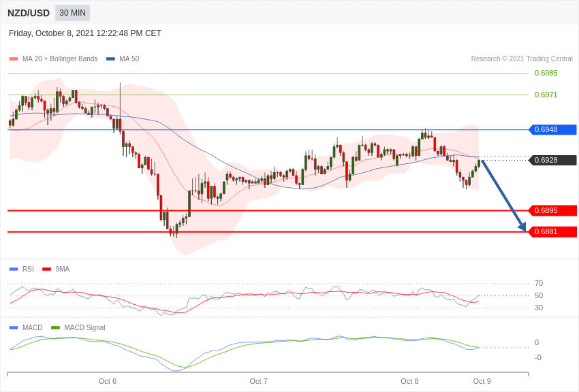Select the 0.6948 pivot price label
Image resolution: width=579 pixels, height=392 pixels.
pos(552,129)
